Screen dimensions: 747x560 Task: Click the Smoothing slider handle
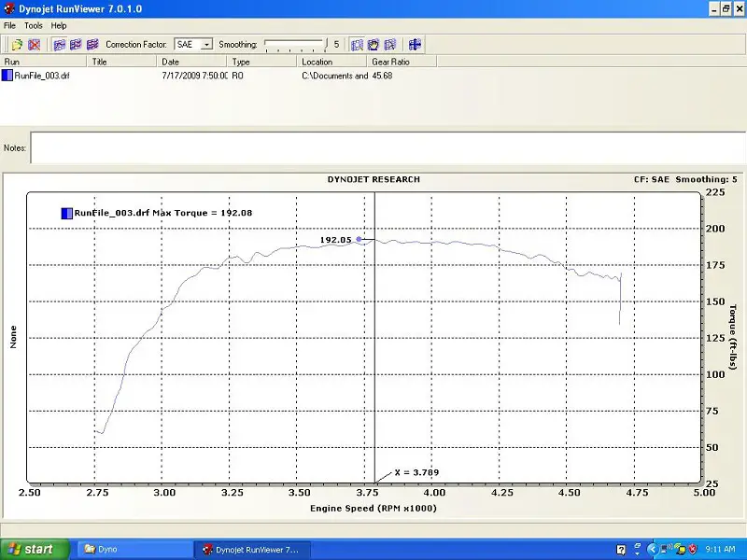pos(326,44)
